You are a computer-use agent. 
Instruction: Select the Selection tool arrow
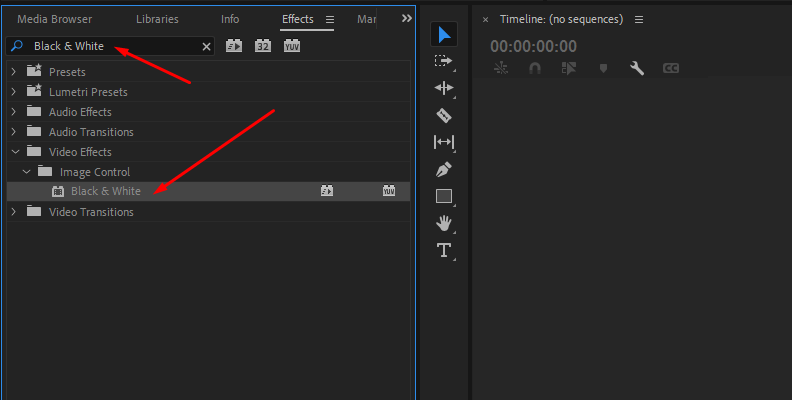pos(444,35)
